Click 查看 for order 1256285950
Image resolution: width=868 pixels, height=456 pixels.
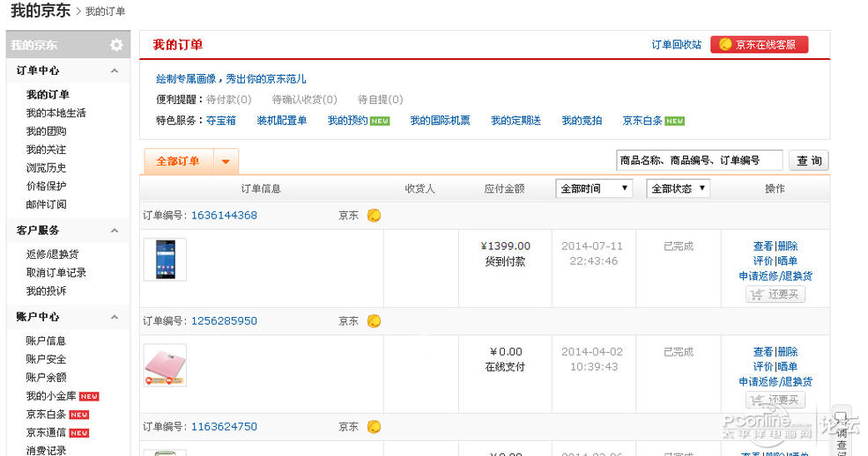[763, 351]
